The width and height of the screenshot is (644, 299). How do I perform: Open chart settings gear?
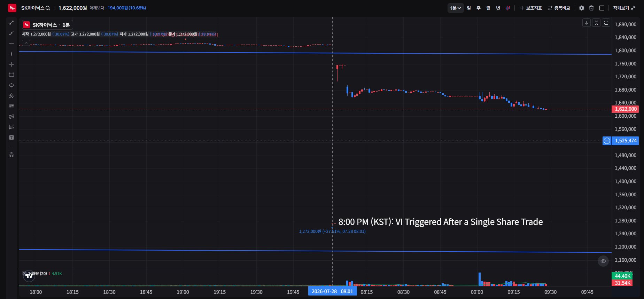click(x=582, y=8)
